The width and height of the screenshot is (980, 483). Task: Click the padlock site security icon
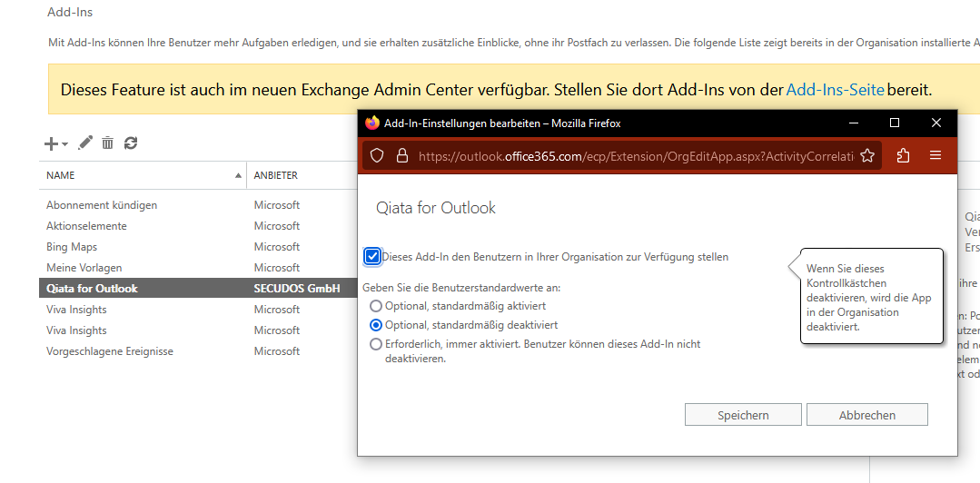402,156
